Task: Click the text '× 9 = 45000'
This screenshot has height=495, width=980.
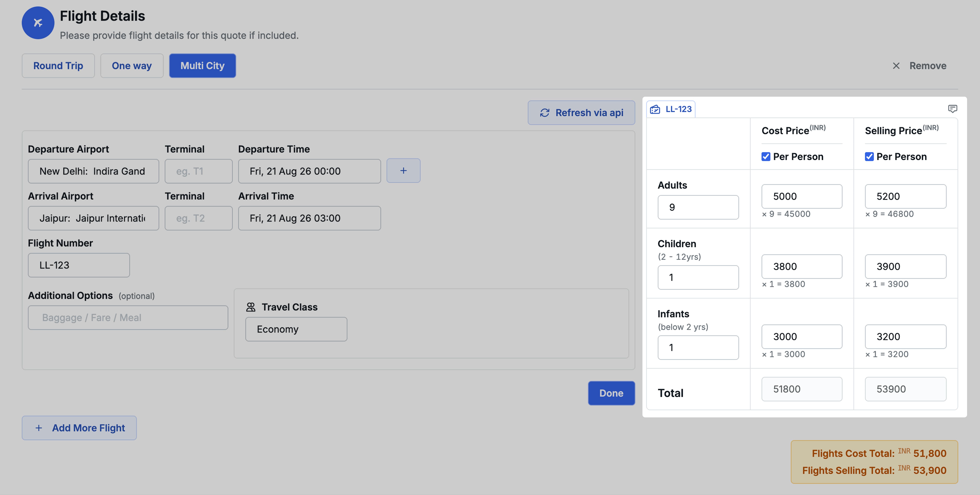Action: point(786,214)
